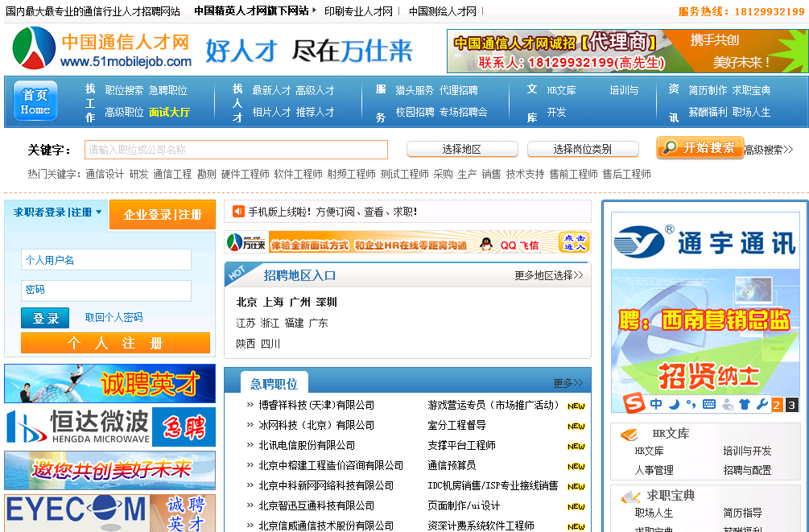Open 最新人才 menu item

271,90
